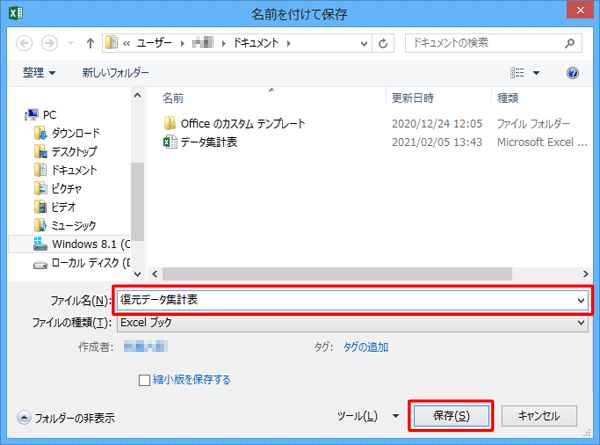Toggle 縮小版を保存する checkbox
This screenshot has height=445, width=600.
point(144,380)
